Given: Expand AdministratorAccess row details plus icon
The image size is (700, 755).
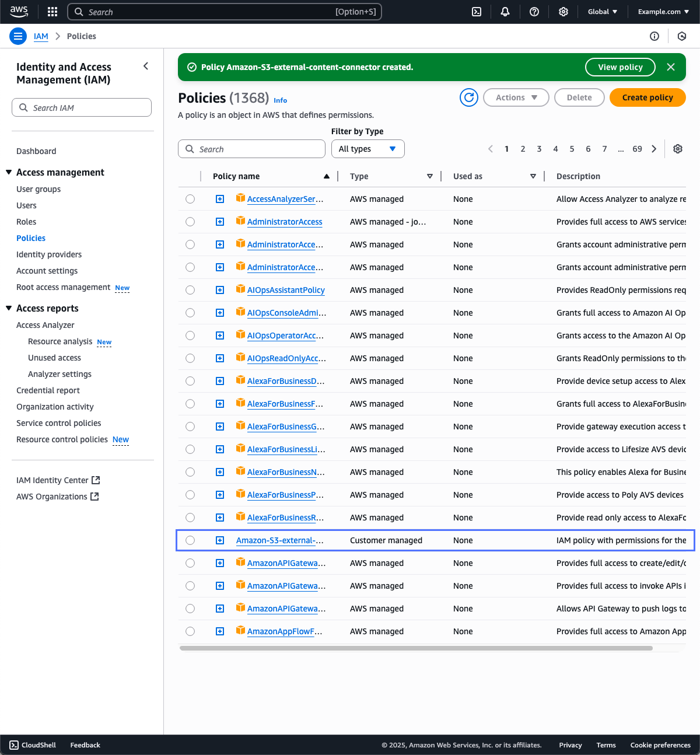Looking at the screenshot, I should click(220, 222).
